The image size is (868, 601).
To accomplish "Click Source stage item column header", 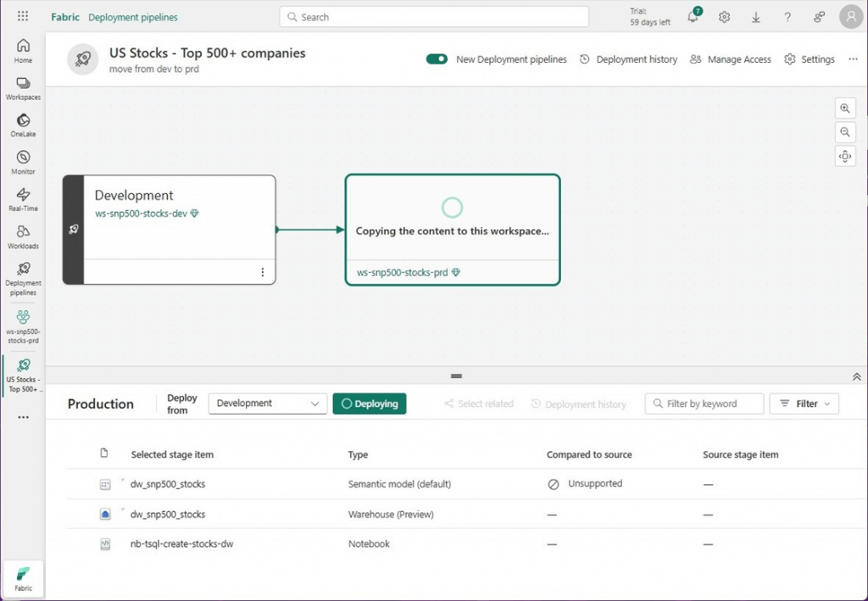I will (741, 454).
